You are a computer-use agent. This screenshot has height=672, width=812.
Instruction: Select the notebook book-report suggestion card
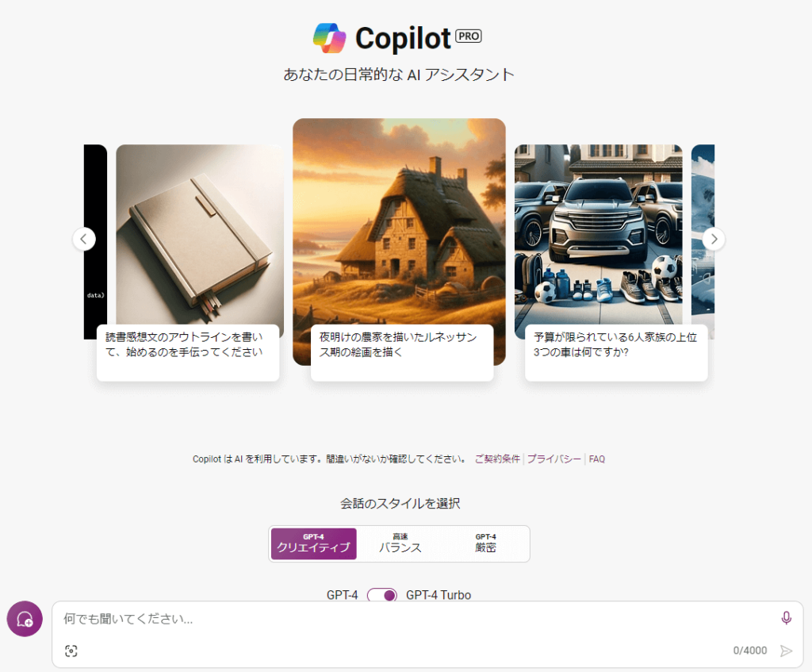(x=190, y=263)
